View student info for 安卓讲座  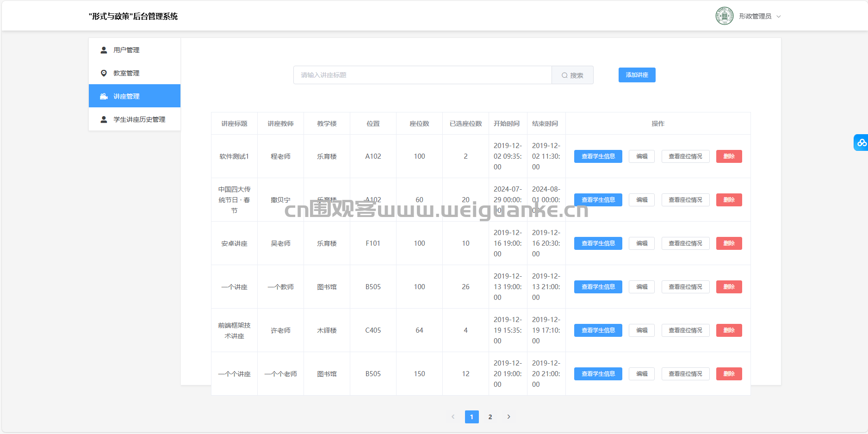[598, 243]
